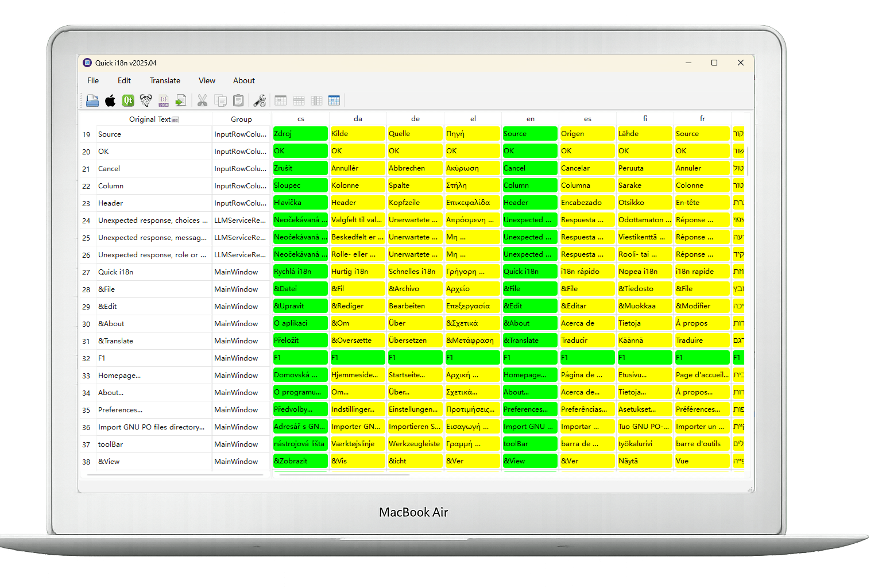Click the Apple import icon in toolbar

[x=110, y=100]
